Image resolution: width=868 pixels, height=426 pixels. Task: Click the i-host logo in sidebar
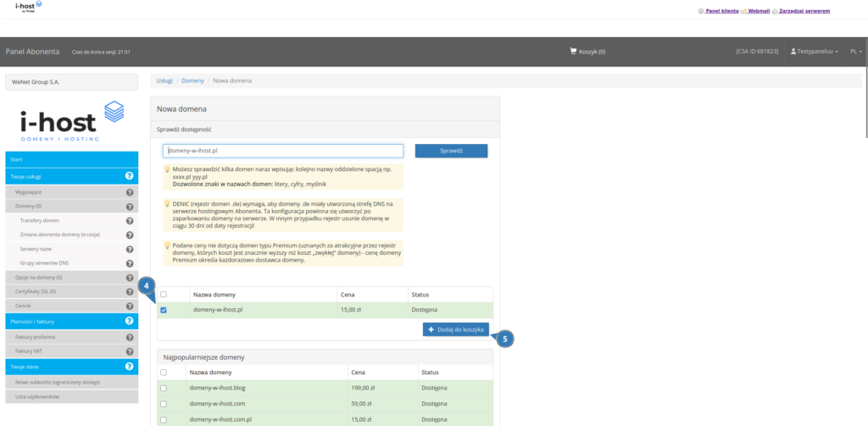pyautogui.click(x=71, y=121)
